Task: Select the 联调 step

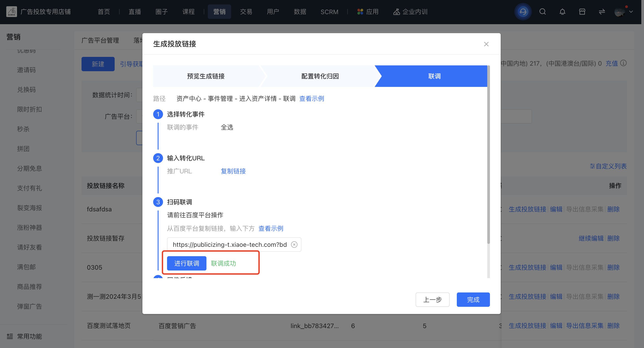Action: point(434,76)
